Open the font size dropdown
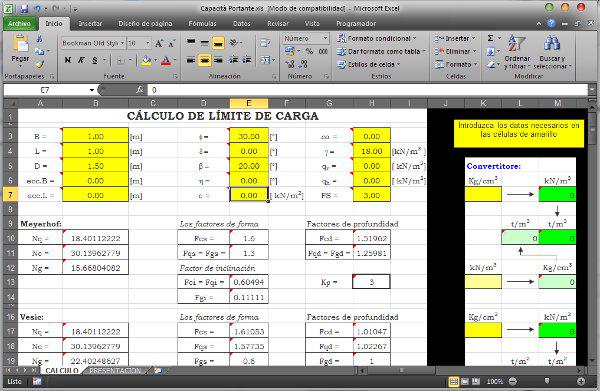Image resolution: width=600 pixels, height=391 pixels. pos(148,43)
